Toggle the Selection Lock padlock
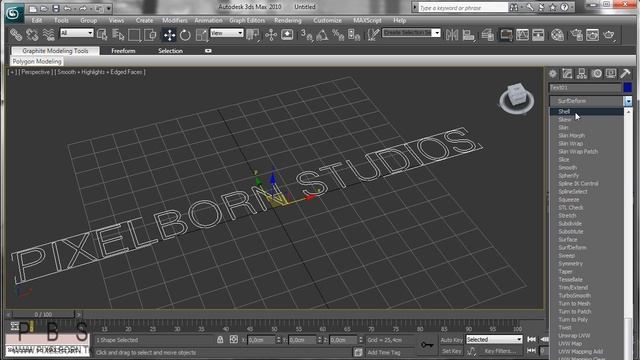The height and width of the screenshot is (360, 640). (220, 340)
